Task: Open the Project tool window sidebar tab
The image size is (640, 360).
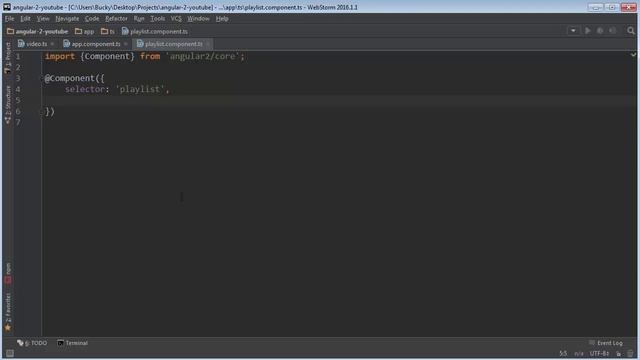Action: pos(8,58)
